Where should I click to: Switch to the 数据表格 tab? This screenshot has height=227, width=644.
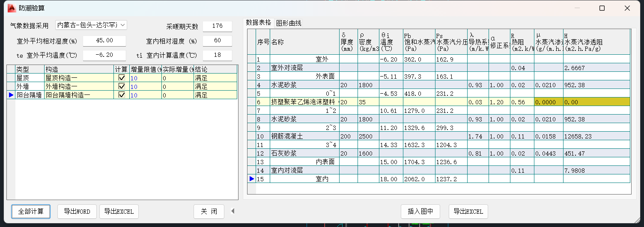pos(259,23)
